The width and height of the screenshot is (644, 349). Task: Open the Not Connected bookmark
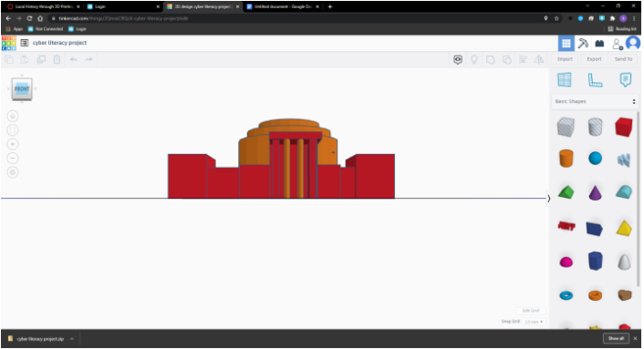(46, 29)
